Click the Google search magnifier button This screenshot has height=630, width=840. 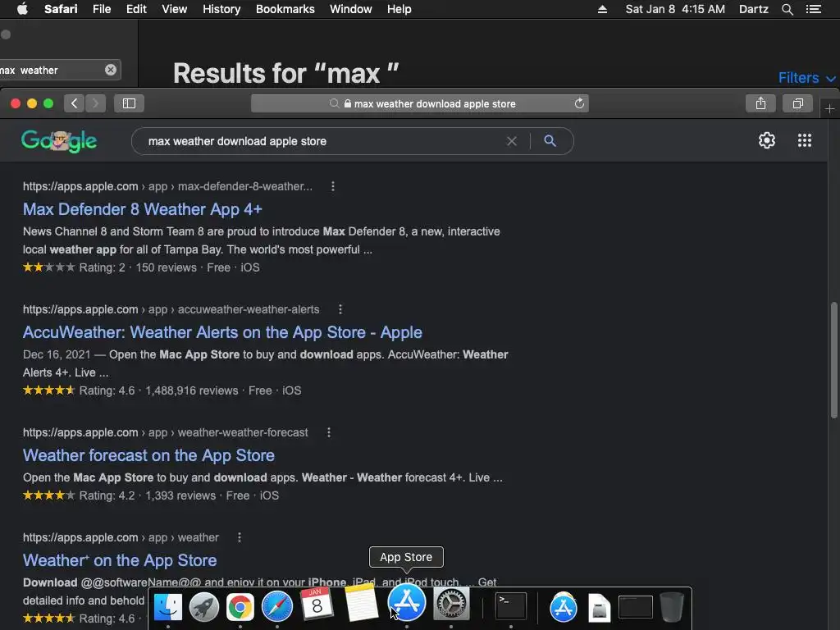pos(550,141)
